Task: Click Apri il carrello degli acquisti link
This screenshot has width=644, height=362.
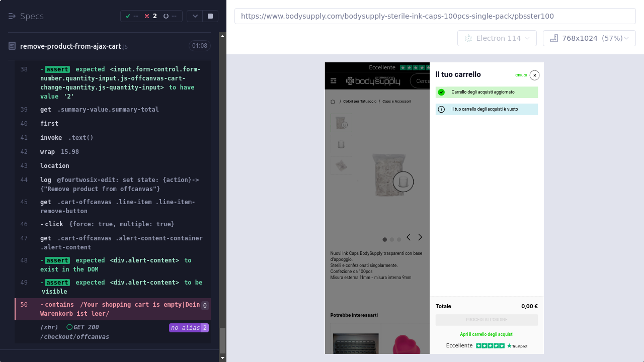Action: click(x=487, y=334)
